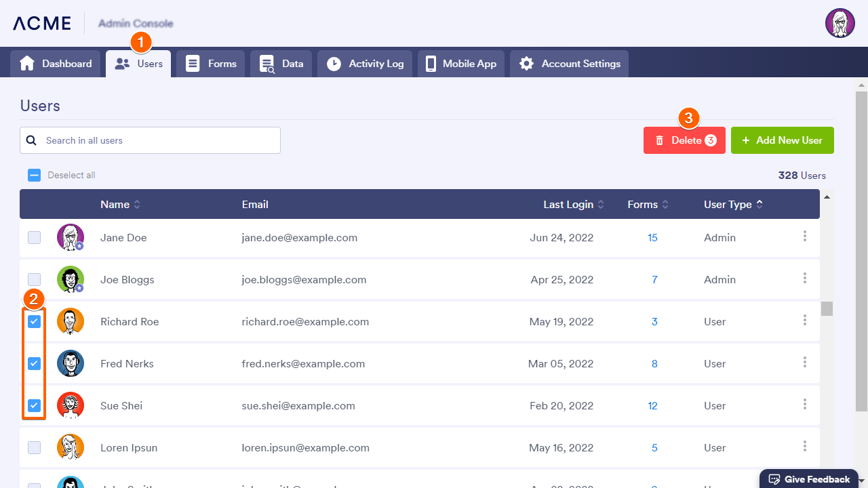Switch to the Activity Log tab
The width and height of the screenshot is (868, 488).
point(365,64)
